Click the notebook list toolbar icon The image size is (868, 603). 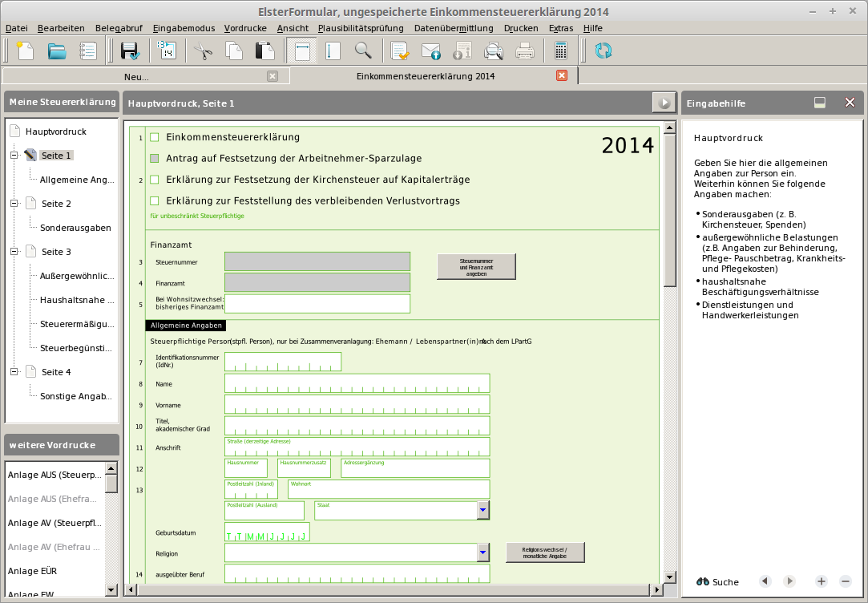(88, 51)
